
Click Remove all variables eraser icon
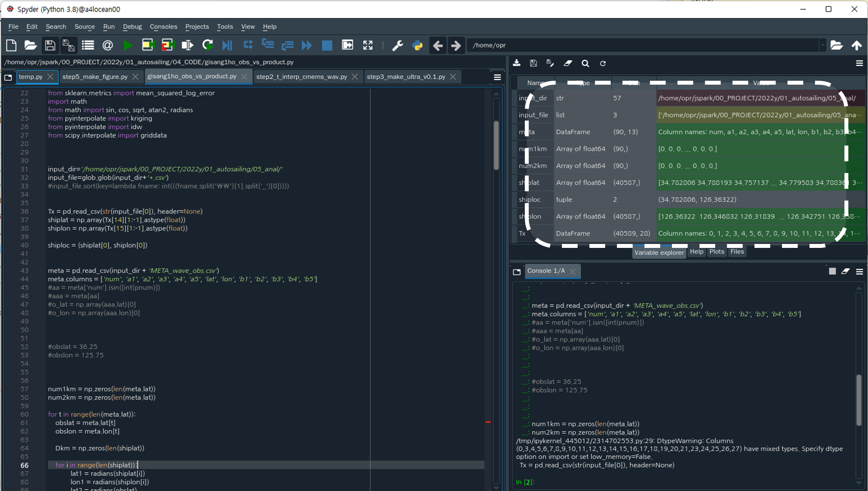[x=568, y=63]
